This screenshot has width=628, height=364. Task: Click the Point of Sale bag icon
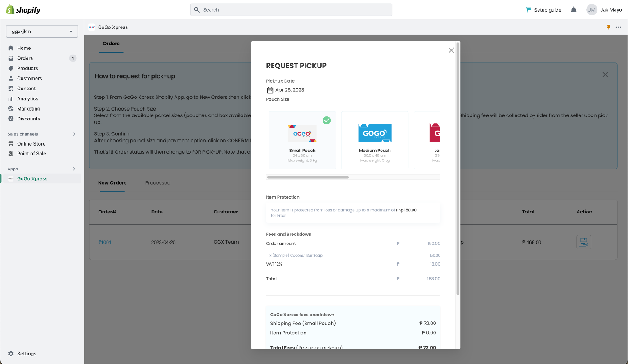point(11,154)
